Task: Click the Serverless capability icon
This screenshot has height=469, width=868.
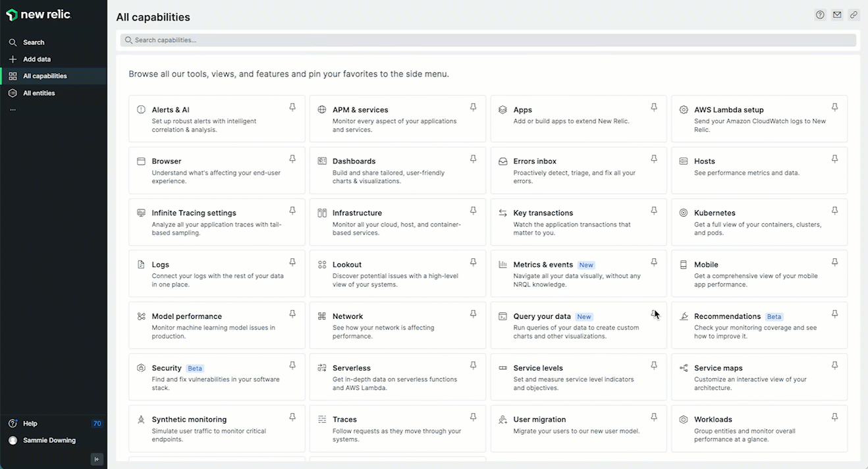Action: [x=321, y=368]
